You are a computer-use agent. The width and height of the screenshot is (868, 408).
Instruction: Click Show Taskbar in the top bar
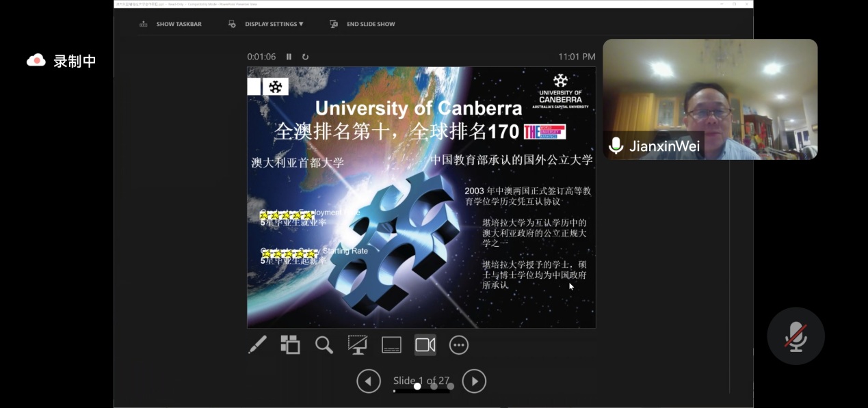(172, 24)
